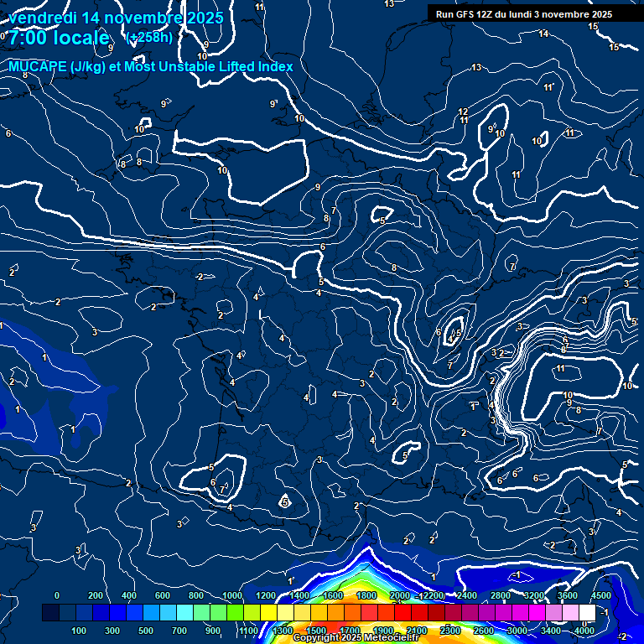644x644 pixels.
Task: Click the legend label '600'
Action: [162, 595]
